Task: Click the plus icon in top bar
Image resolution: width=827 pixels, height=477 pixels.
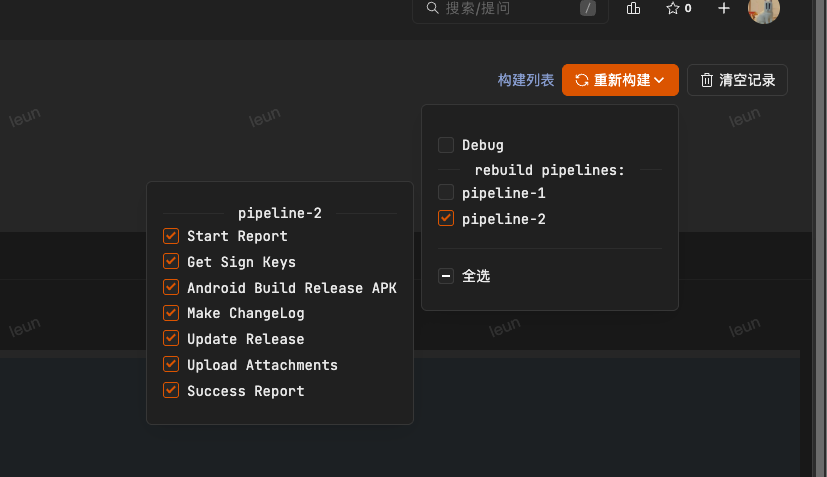Action: coord(724,8)
